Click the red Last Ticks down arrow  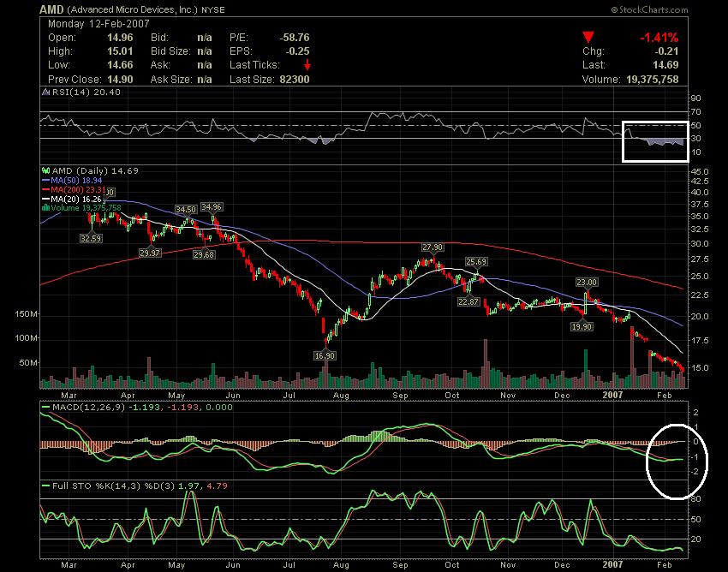[x=307, y=65]
